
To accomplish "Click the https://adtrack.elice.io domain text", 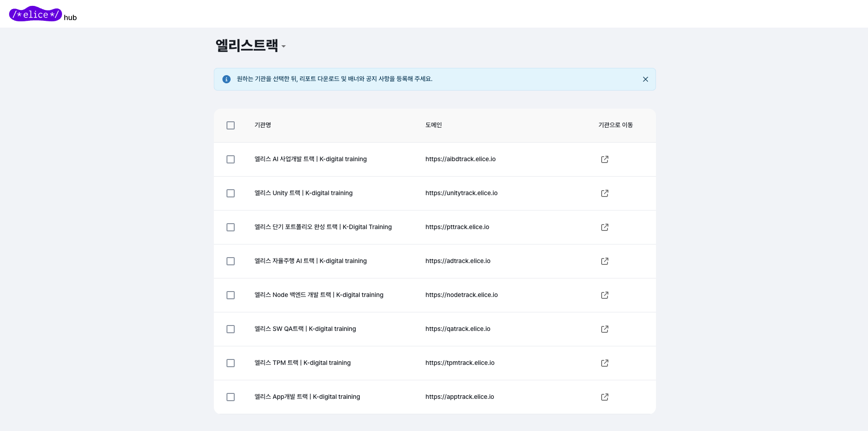I will (458, 261).
